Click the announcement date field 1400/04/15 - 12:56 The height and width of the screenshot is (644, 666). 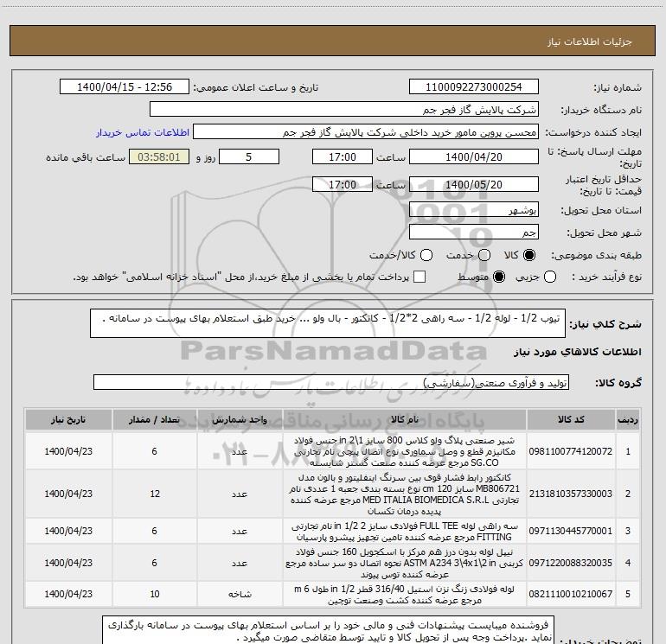(125, 87)
